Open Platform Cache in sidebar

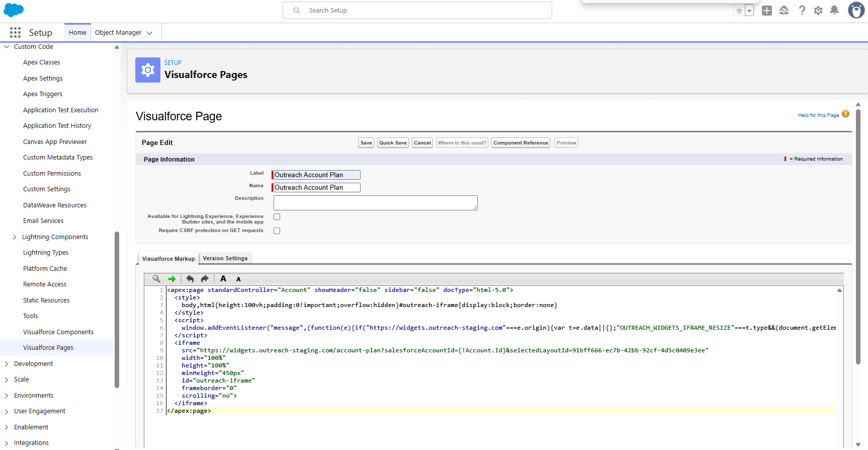click(45, 269)
